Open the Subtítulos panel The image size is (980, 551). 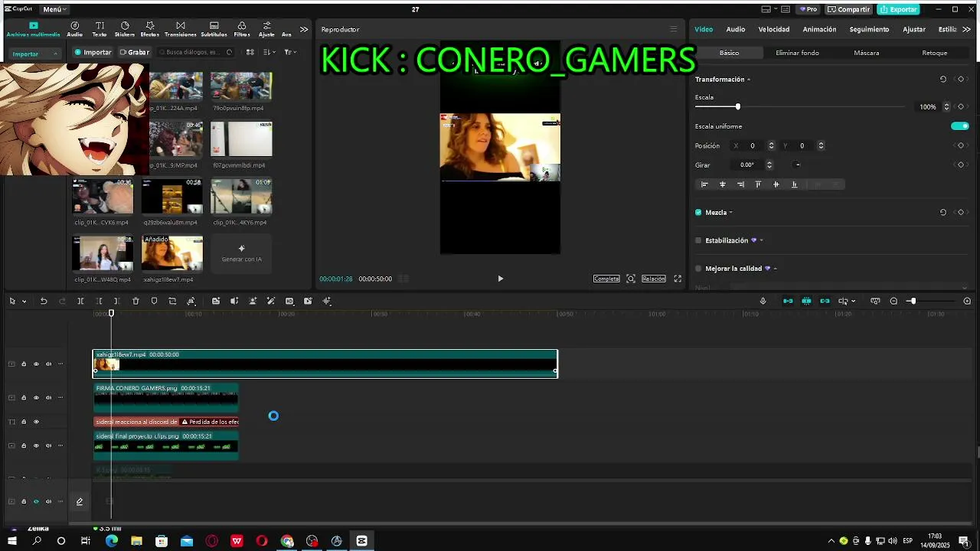click(x=214, y=29)
